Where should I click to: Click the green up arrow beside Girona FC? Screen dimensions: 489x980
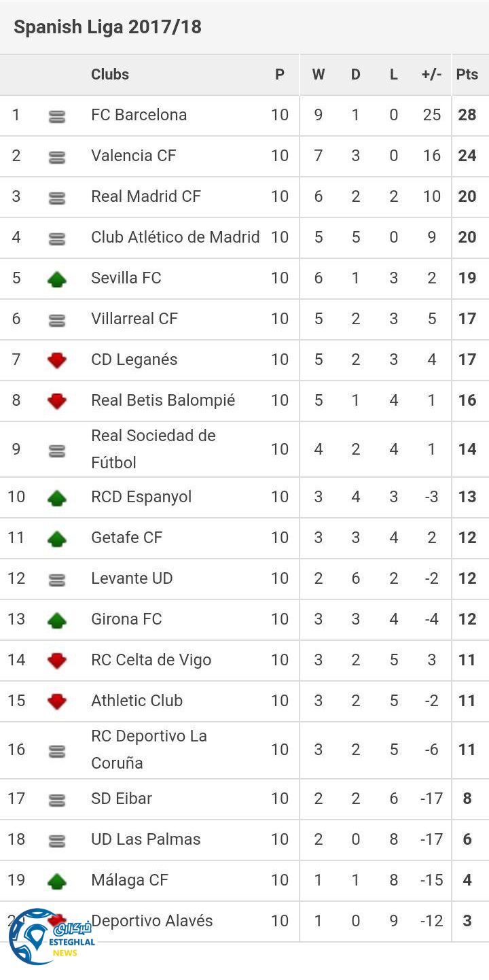57,620
